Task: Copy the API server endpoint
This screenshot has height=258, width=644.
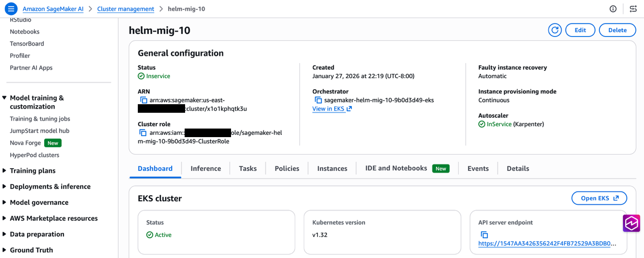Action: pos(484,235)
